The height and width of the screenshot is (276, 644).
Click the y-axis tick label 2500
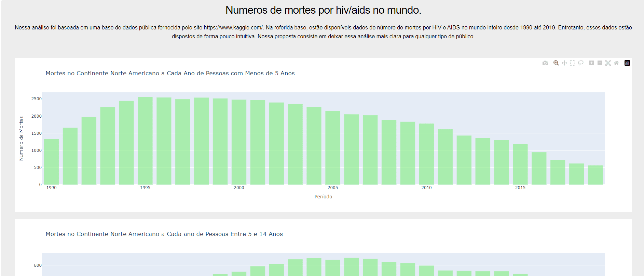click(x=37, y=99)
